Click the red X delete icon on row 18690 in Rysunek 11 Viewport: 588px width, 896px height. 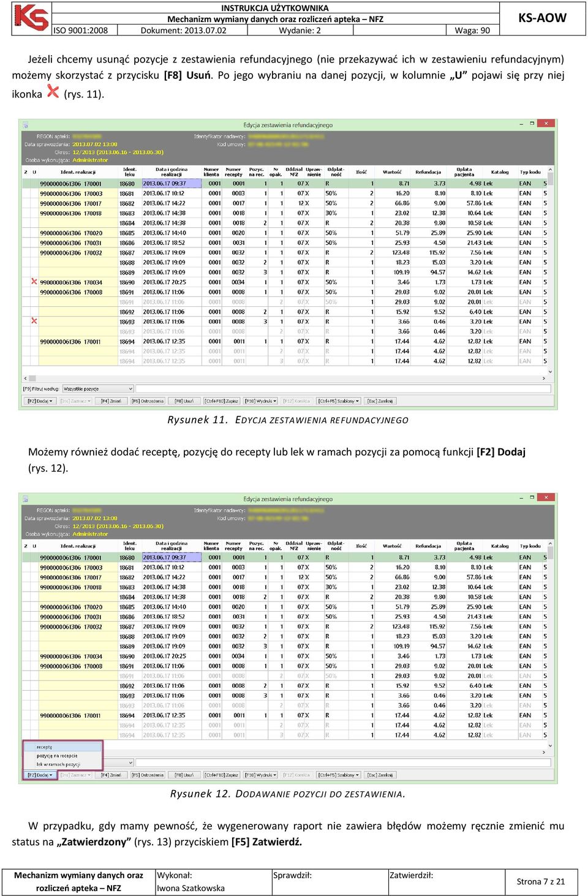point(34,282)
